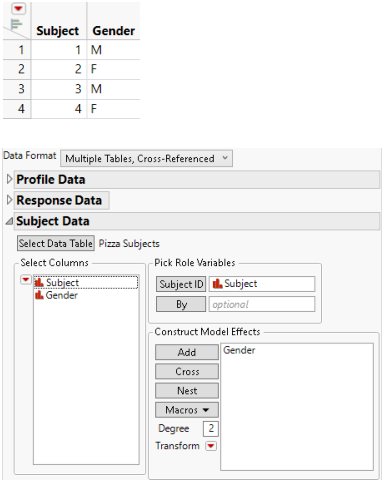Click the red bar-chart icon beside Subject column
The height and width of the screenshot is (482, 384).
[x=39, y=282]
